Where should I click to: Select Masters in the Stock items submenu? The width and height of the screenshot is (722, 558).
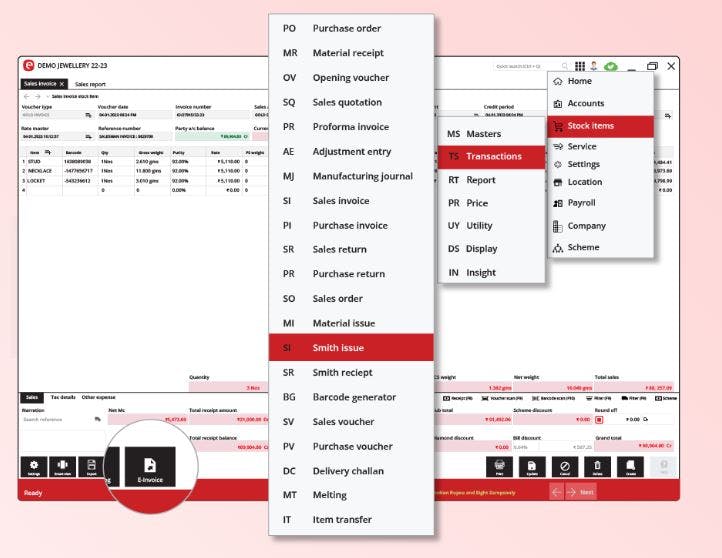click(x=491, y=134)
